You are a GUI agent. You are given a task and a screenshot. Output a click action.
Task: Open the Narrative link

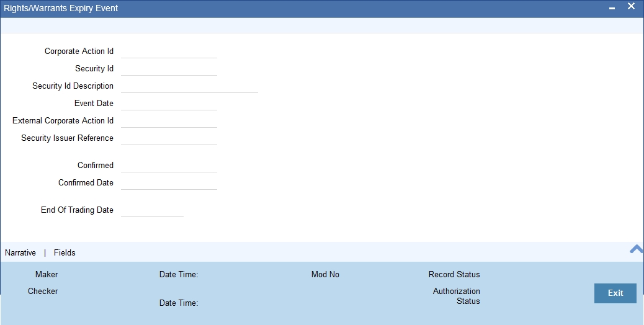click(x=20, y=253)
